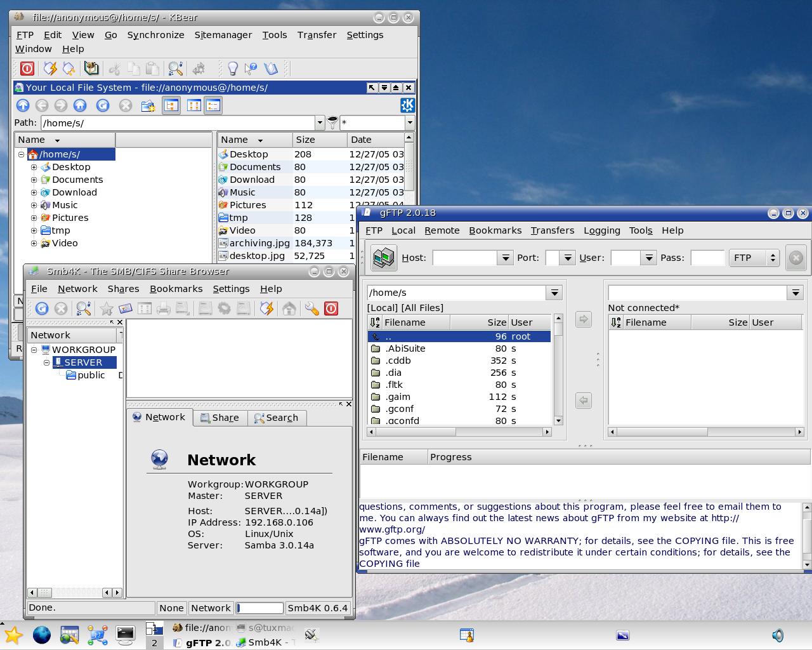This screenshot has width=812, height=650.
Task: Go up one directory in KBear file view
Action: click(23, 105)
